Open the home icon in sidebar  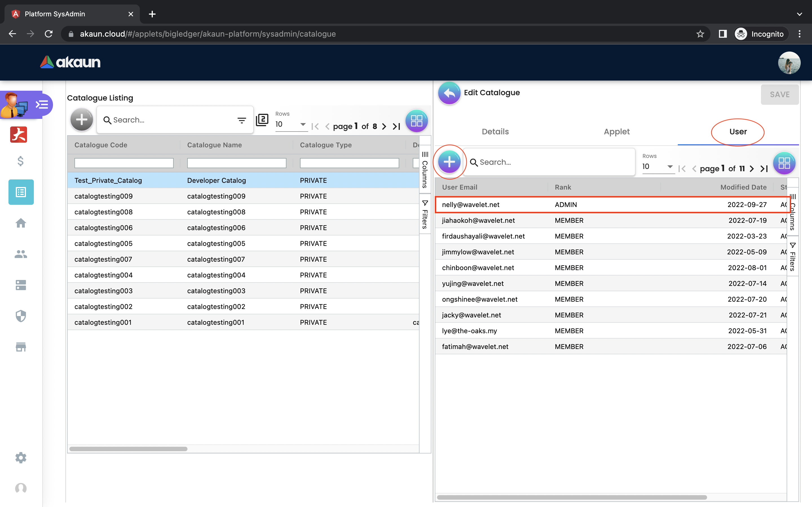tap(21, 223)
